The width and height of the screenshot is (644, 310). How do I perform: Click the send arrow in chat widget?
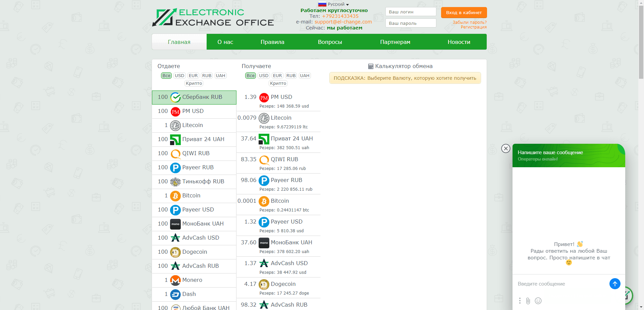pos(615,284)
